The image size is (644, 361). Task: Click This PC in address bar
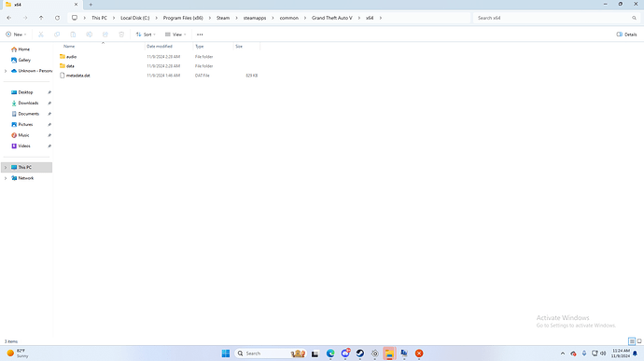pyautogui.click(x=99, y=18)
